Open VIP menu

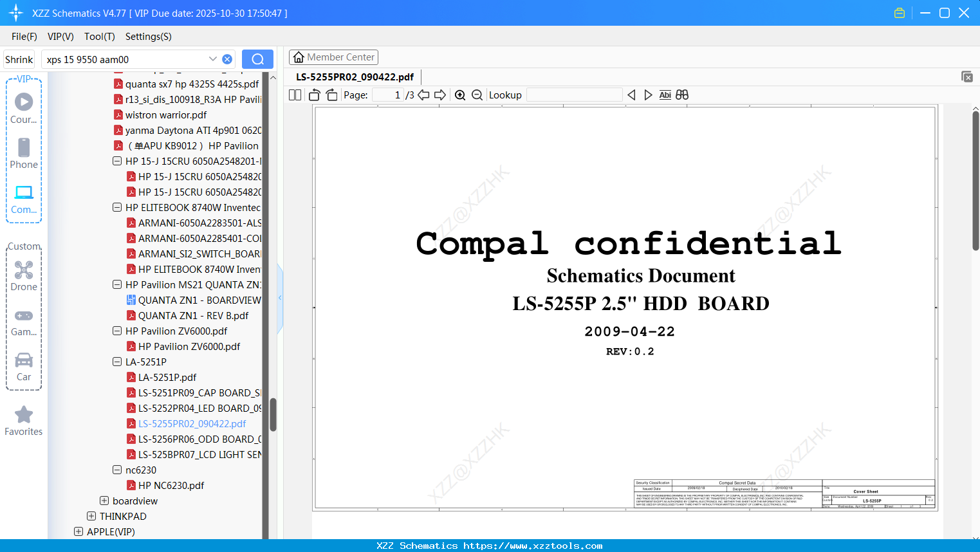[x=60, y=37]
